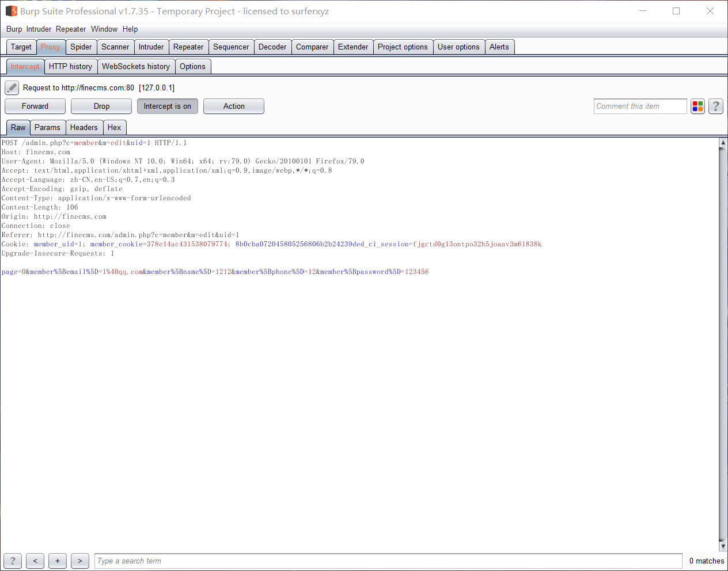Open the Window menu
728x571 pixels.
click(x=104, y=29)
